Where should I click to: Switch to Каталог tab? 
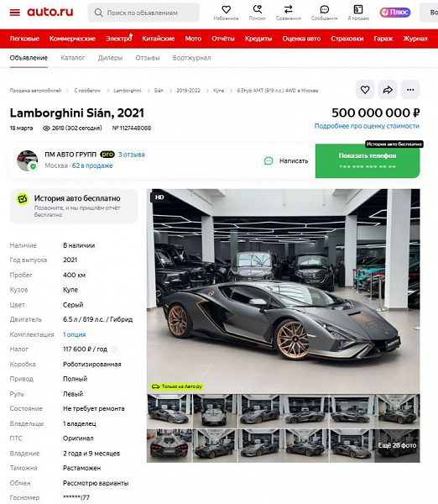(73, 58)
